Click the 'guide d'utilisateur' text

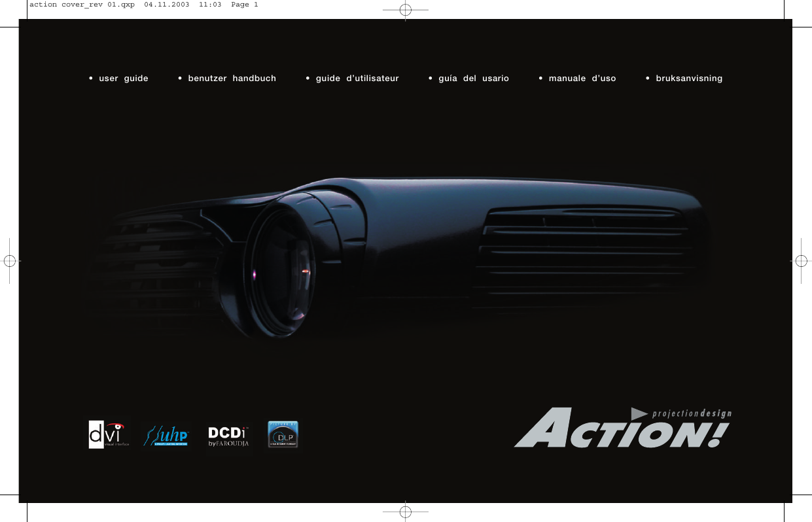click(x=357, y=78)
